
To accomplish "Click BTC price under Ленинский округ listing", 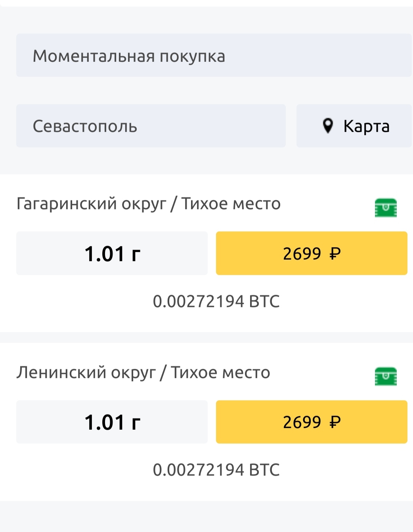I will point(216,470).
